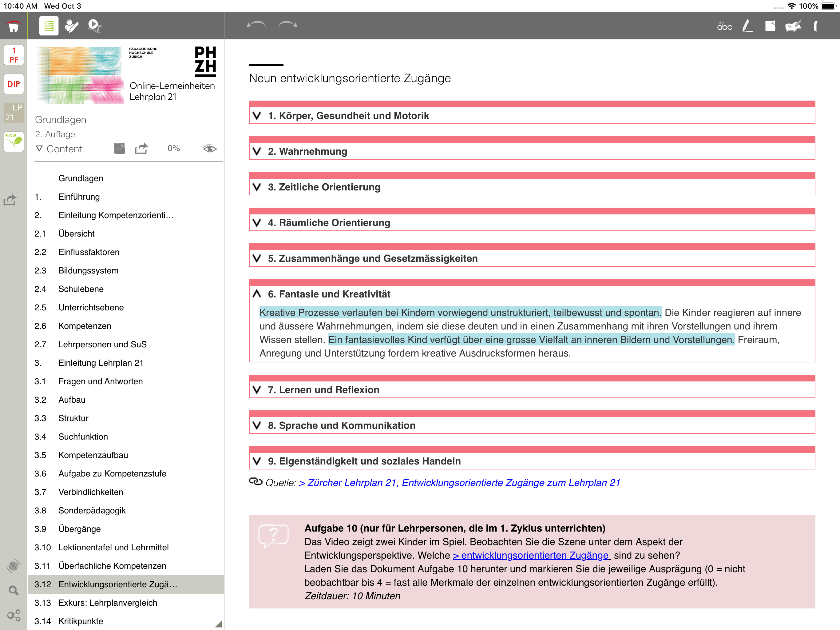The height and width of the screenshot is (630, 840).
Task: Open the media gallery (filmstrip icon)
Action: [x=94, y=26]
